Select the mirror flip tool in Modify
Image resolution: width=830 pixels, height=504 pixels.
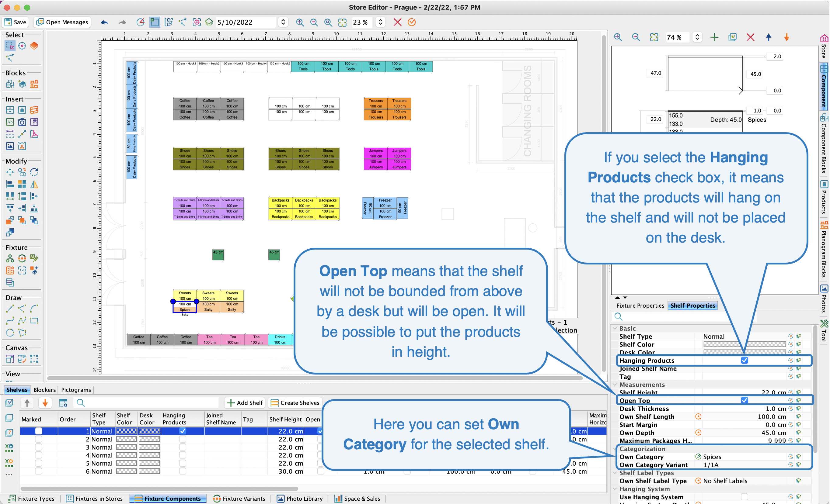34,185
